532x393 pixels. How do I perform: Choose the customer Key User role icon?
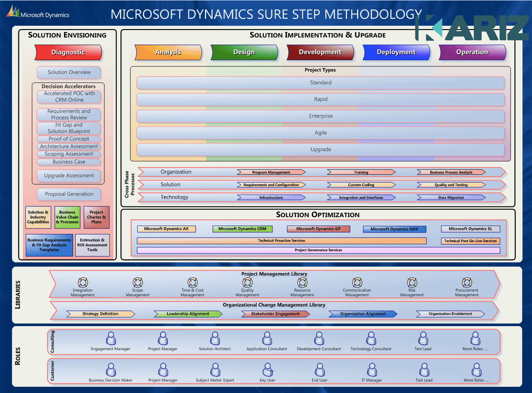pos(268,370)
